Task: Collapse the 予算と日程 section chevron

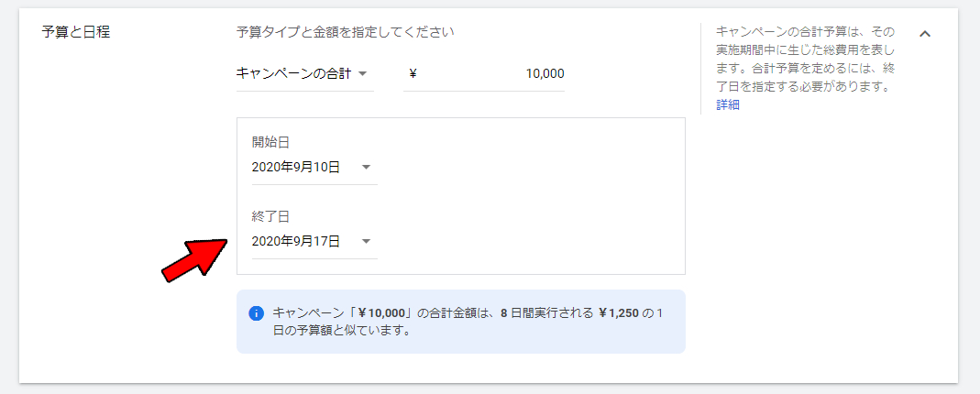Action: pyautogui.click(x=925, y=34)
